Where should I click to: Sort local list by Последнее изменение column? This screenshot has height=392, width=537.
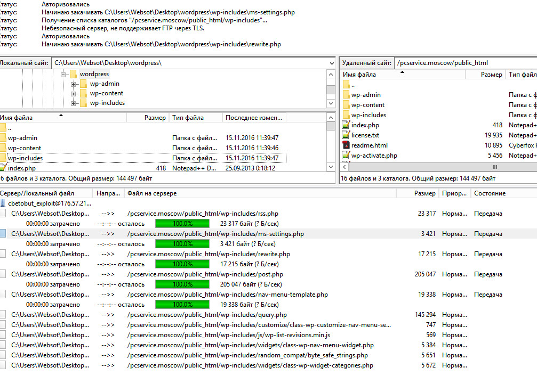click(254, 118)
